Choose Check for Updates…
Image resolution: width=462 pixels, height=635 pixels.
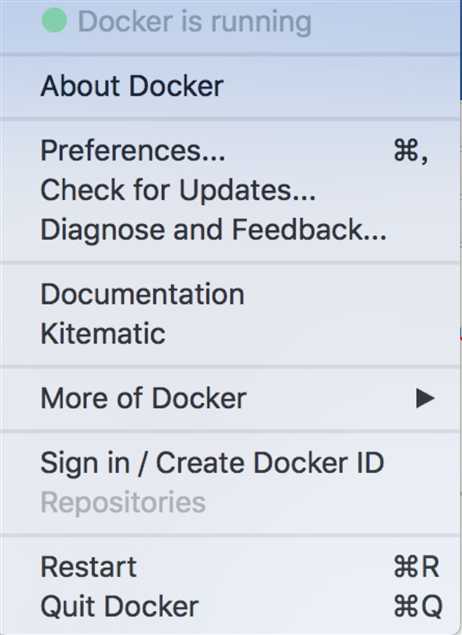click(230, 190)
